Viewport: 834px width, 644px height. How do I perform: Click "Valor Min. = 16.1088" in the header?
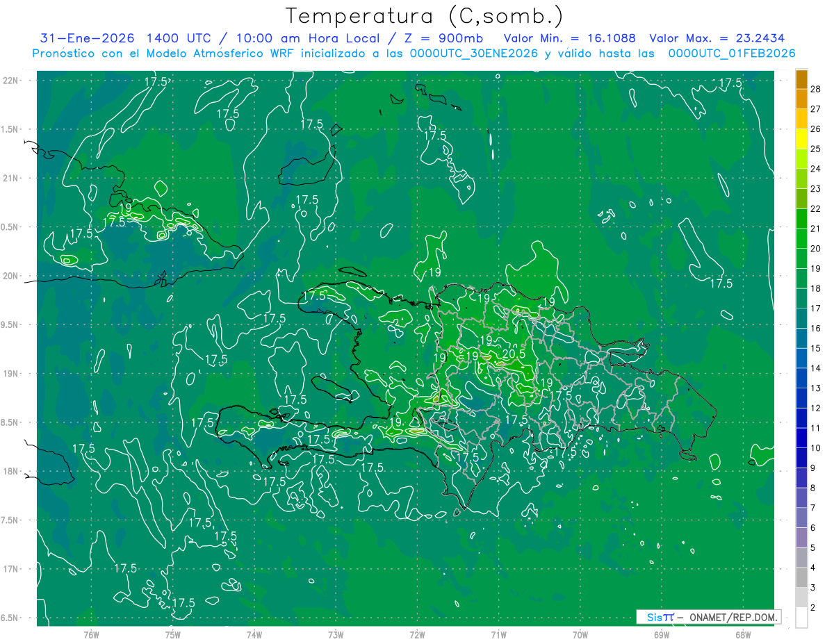pos(569,38)
